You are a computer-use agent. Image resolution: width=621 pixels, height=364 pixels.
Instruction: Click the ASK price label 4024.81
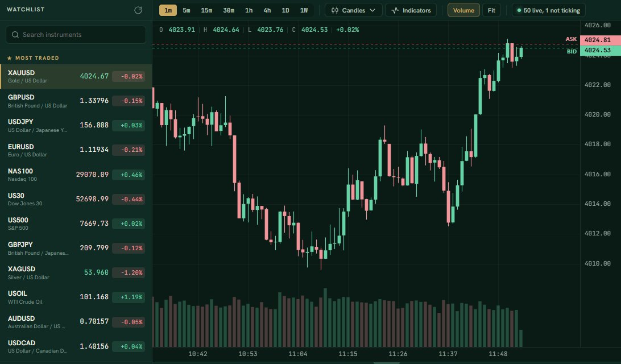(600, 40)
